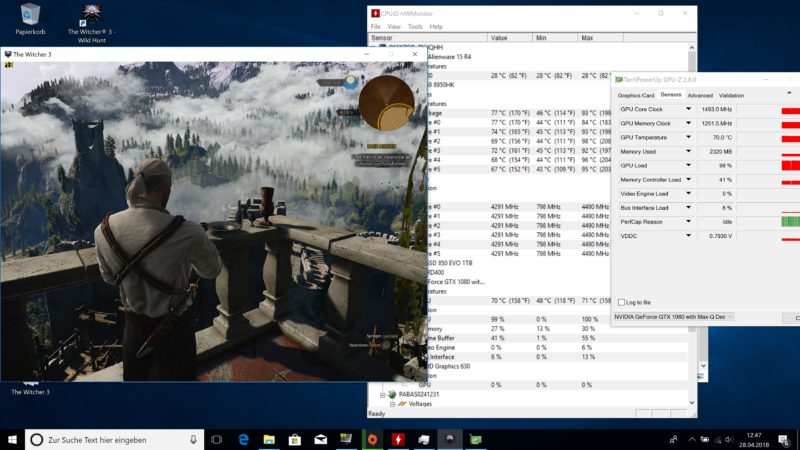Click the HWMonitor title bar icon
The width and height of the screenshot is (800, 450).
click(x=376, y=13)
